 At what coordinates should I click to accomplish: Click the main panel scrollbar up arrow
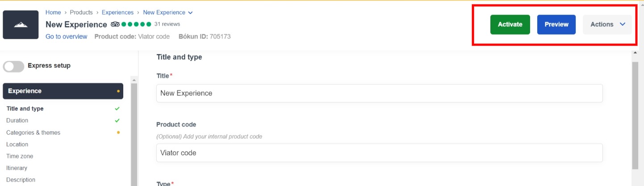click(x=635, y=53)
